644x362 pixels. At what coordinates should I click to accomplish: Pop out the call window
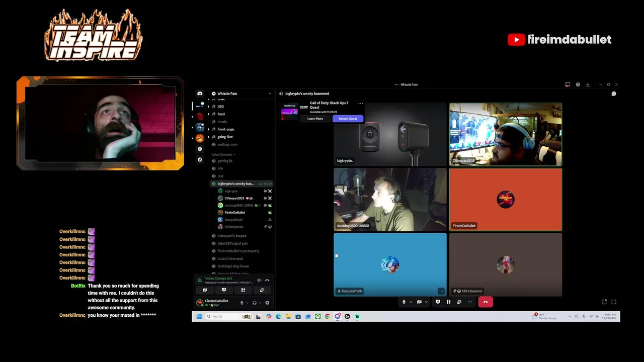(x=604, y=302)
